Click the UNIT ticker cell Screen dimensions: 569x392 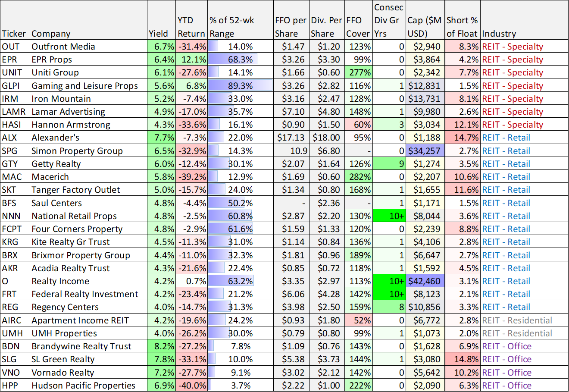click(15, 72)
